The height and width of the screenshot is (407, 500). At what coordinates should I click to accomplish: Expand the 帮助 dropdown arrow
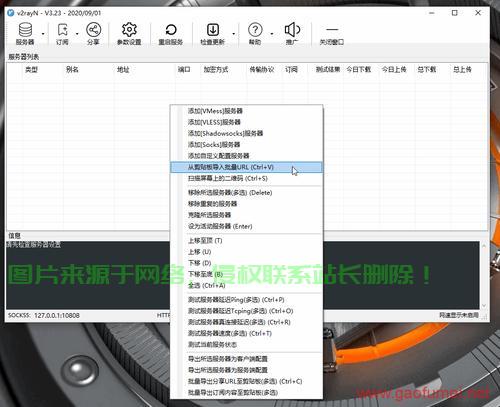click(272, 34)
